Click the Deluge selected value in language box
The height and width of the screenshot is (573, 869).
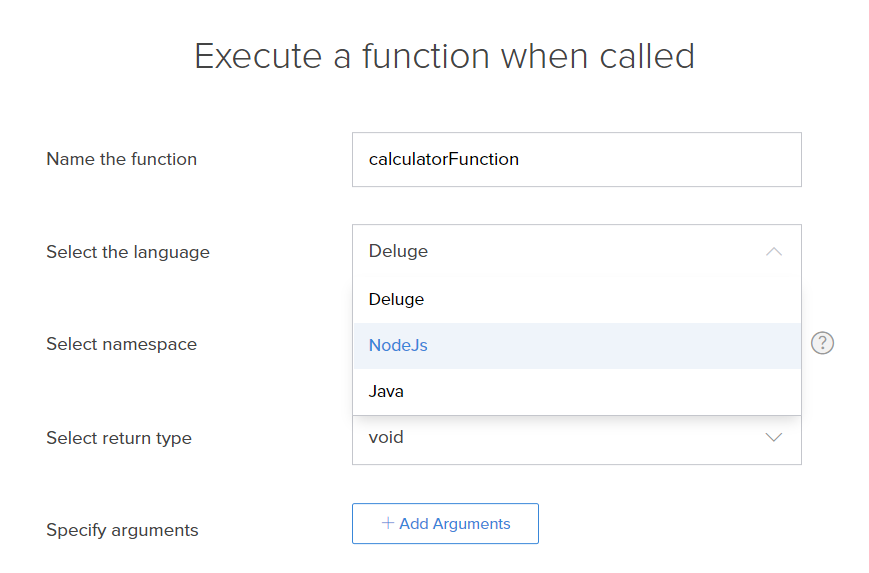pyautogui.click(x=398, y=251)
